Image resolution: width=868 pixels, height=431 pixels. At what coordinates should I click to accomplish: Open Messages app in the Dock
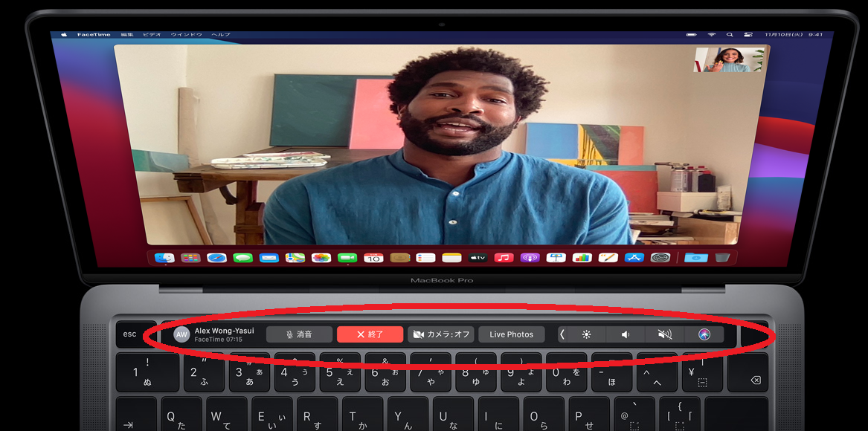[243, 258]
